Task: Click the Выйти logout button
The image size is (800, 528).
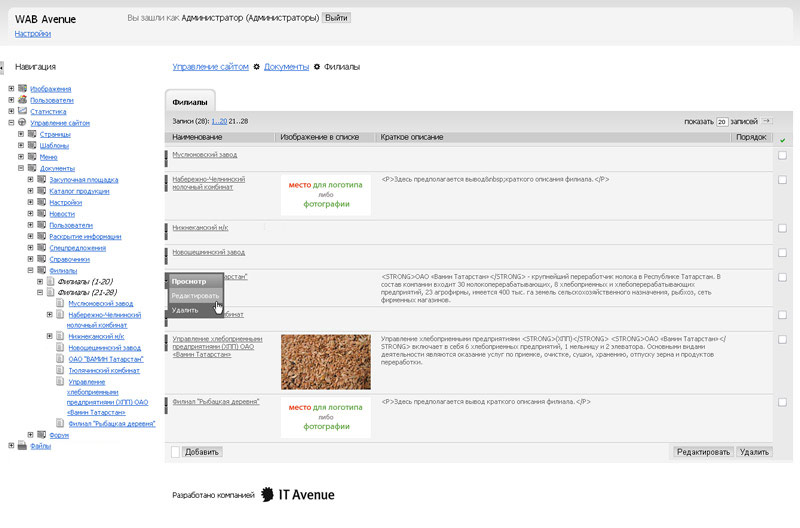Action: tap(337, 18)
